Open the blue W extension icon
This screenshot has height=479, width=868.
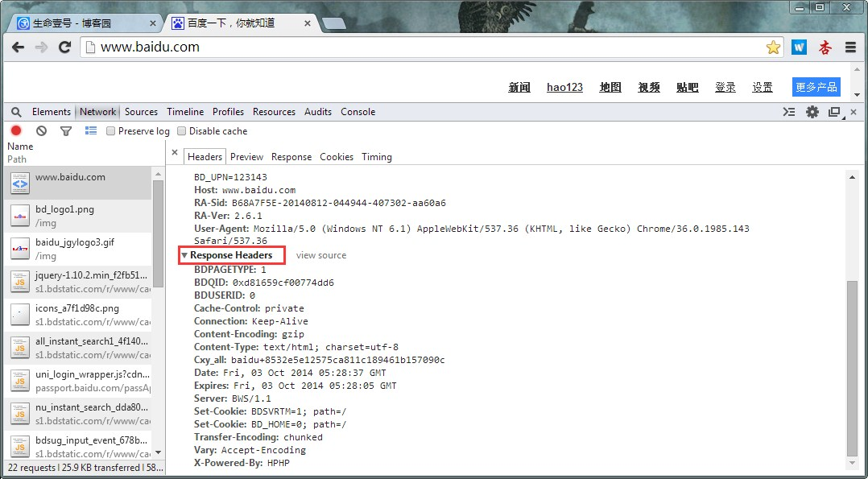799,47
